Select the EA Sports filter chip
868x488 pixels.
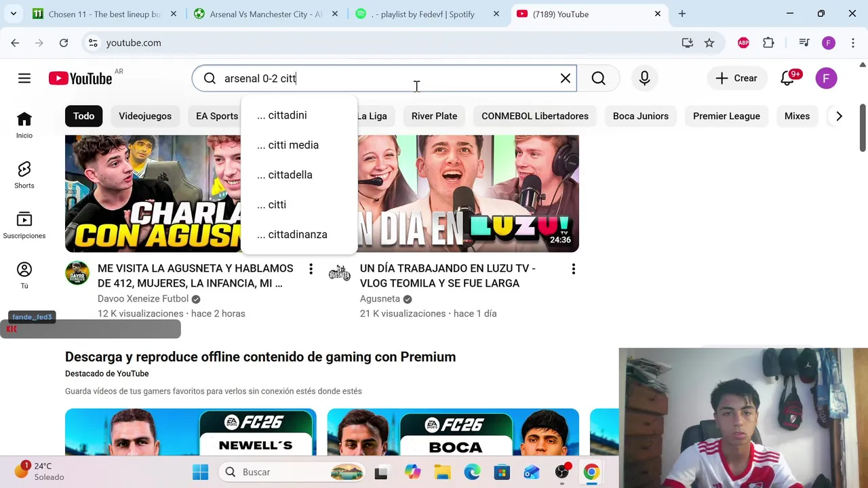(x=217, y=116)
